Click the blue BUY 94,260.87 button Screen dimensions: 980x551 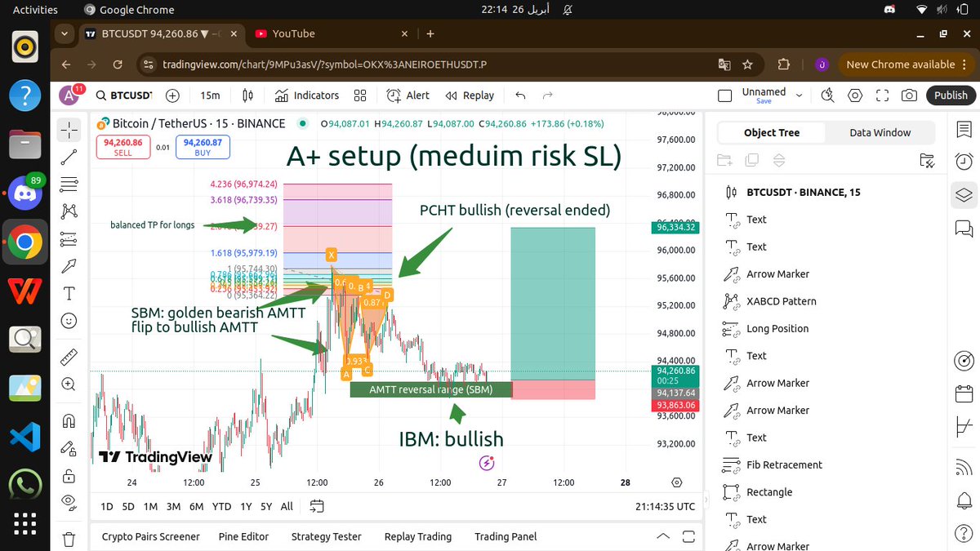point(203,147)
